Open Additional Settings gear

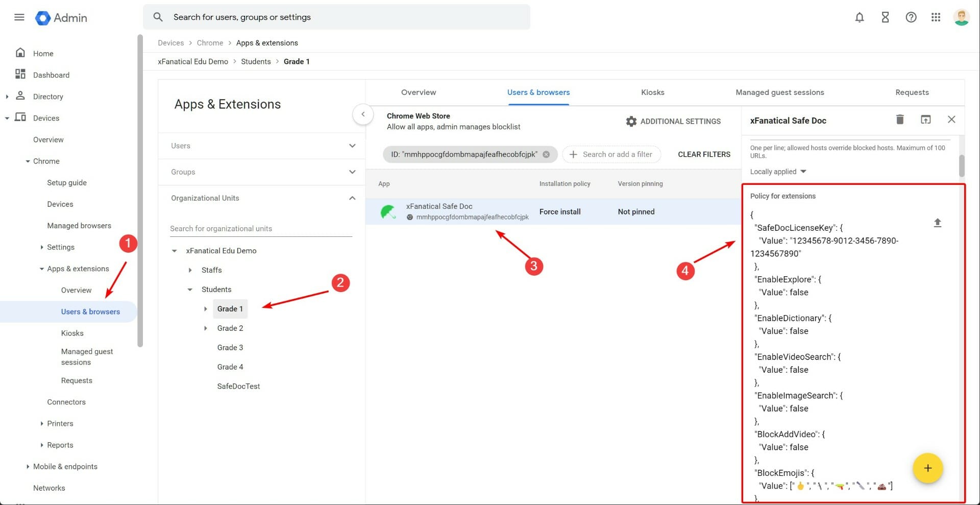pyautogui.click(x=631, y=121)
